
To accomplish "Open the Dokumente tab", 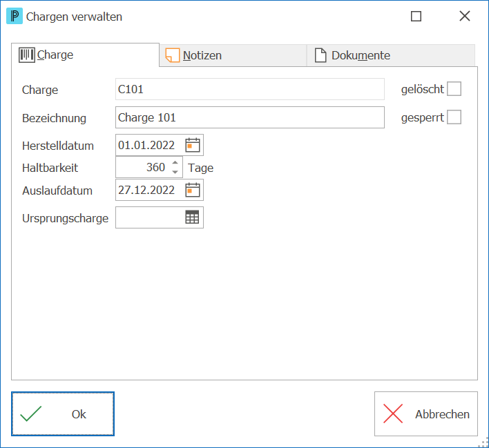I will pyautogui.click(x=391, y=55).
